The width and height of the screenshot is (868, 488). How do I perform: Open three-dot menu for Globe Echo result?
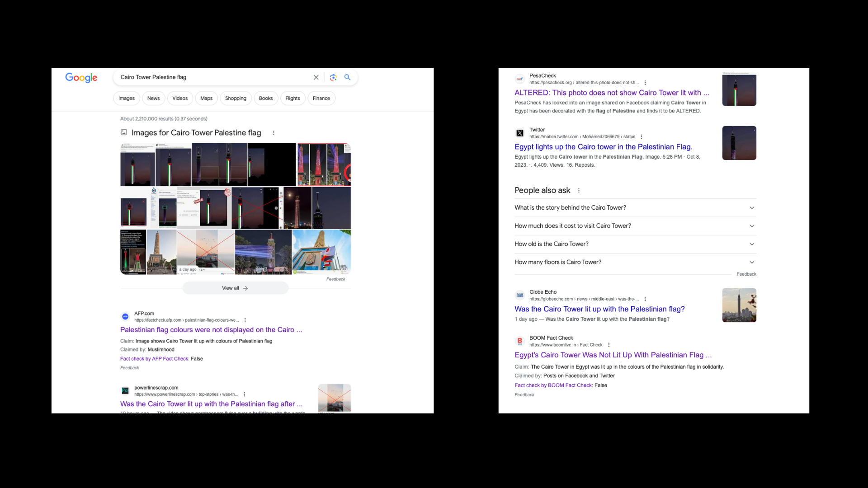(645, 299)
